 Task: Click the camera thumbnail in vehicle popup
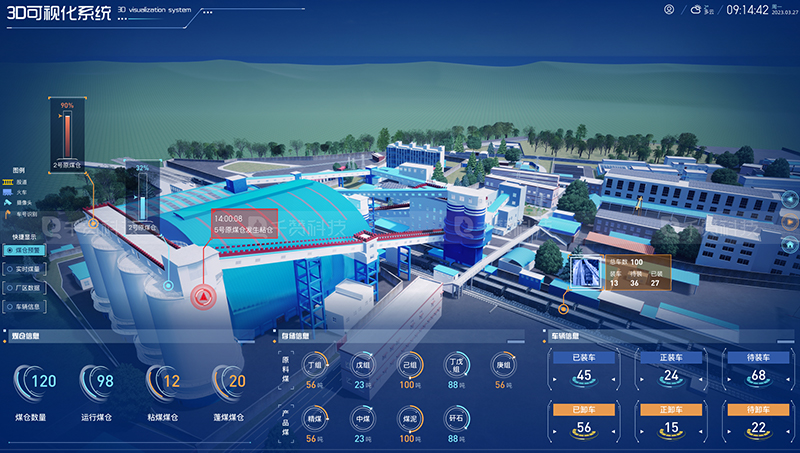point(584,274)
